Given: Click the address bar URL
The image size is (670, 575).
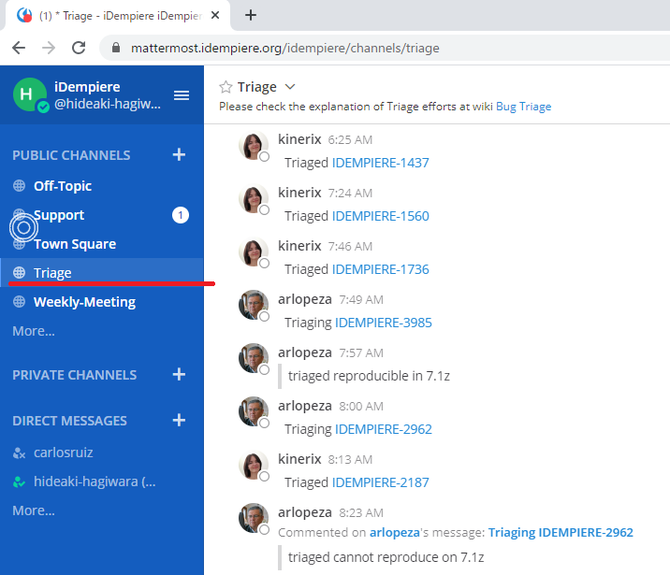Looking at the screenshot, I should tap(285, 48).
